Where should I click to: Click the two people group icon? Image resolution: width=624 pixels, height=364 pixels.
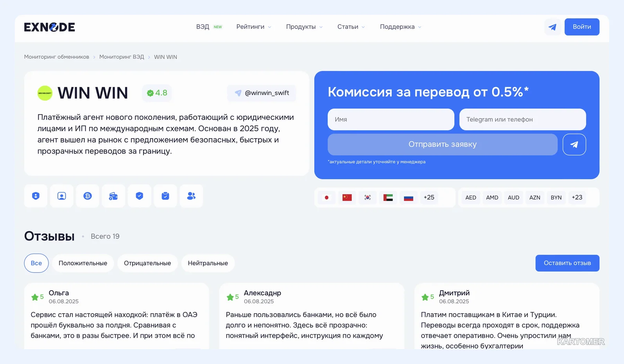tap(191, 196)
